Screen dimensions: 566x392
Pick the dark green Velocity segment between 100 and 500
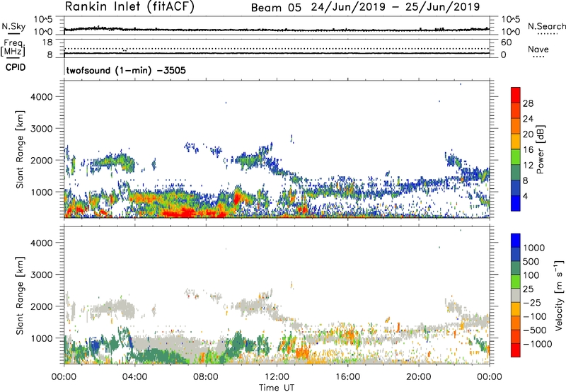516,268
